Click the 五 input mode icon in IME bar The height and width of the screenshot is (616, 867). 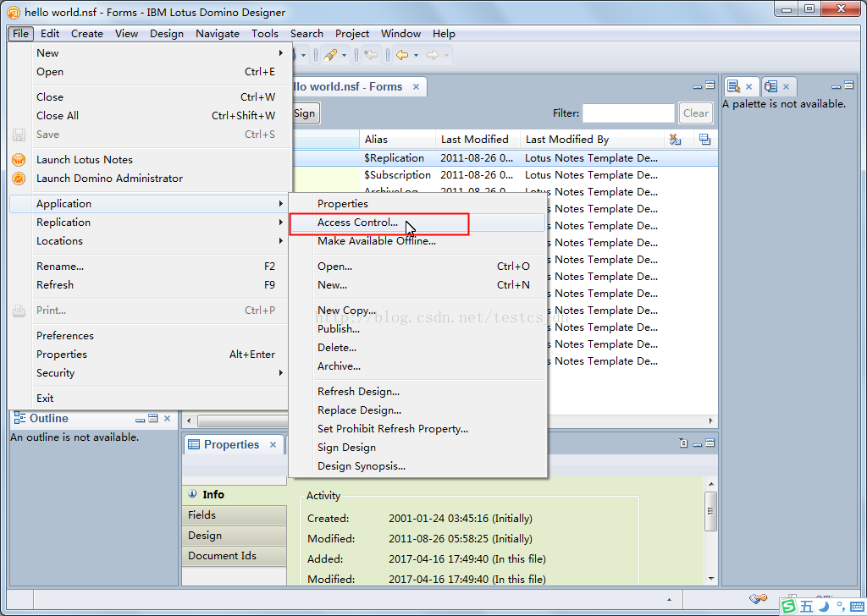click(x=807, y=607)
